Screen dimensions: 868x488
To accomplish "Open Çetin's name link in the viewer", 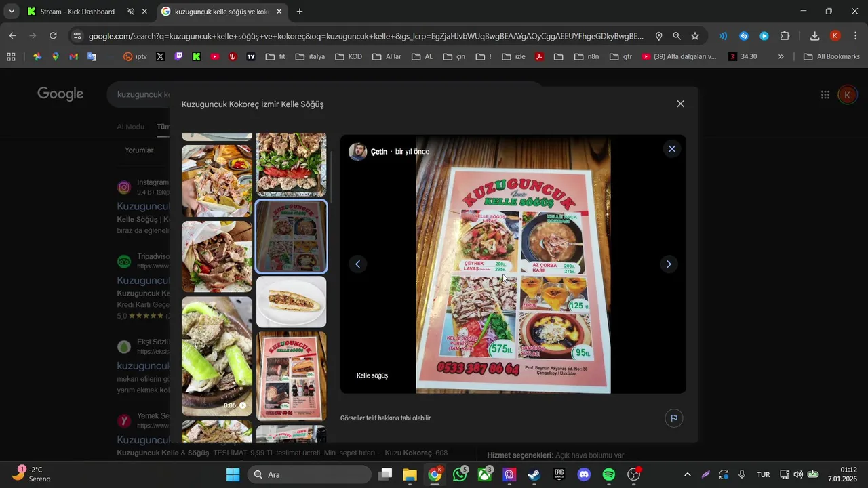I will pyautogui.click(x=378, y=152).
